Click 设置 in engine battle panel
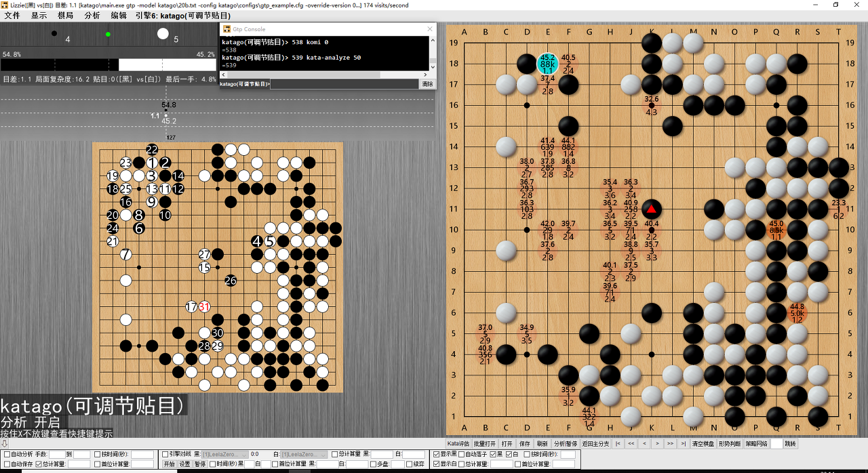The image size is (868, 473). (184, 464)
